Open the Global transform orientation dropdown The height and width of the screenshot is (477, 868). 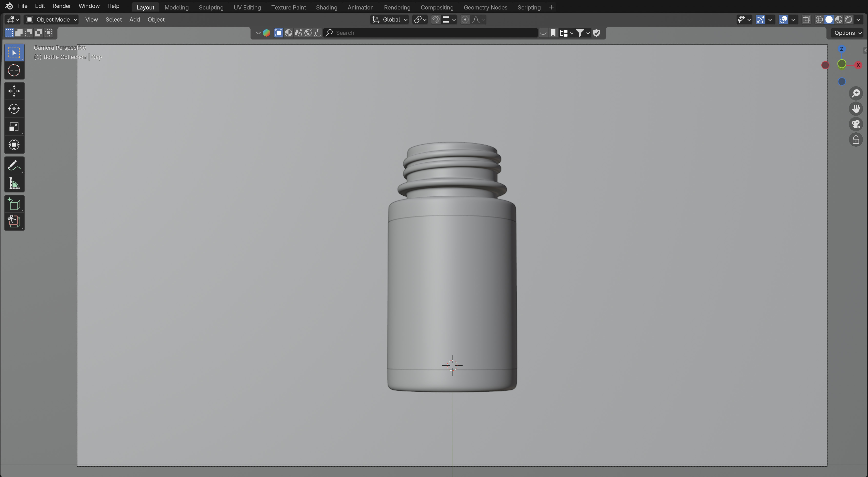(x=390, y=19)
